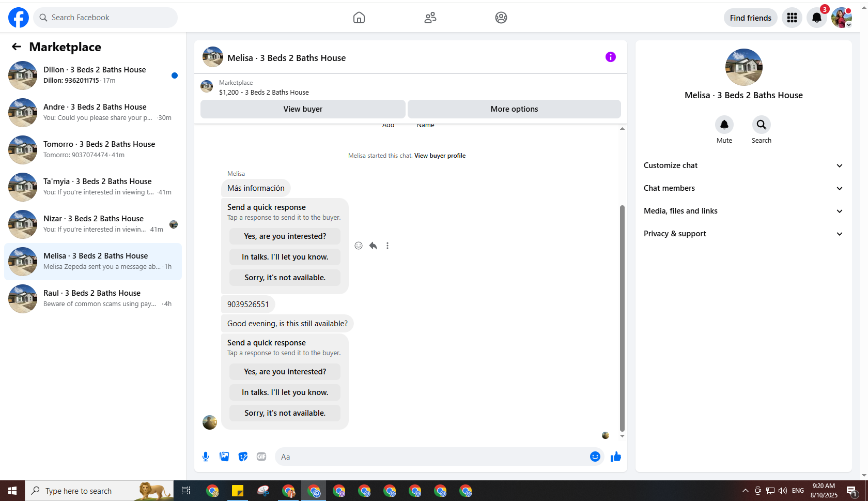The height and width of the screenshot is (501, 868).
Task: Open the Nizar conversation
Action: (93, 224)
